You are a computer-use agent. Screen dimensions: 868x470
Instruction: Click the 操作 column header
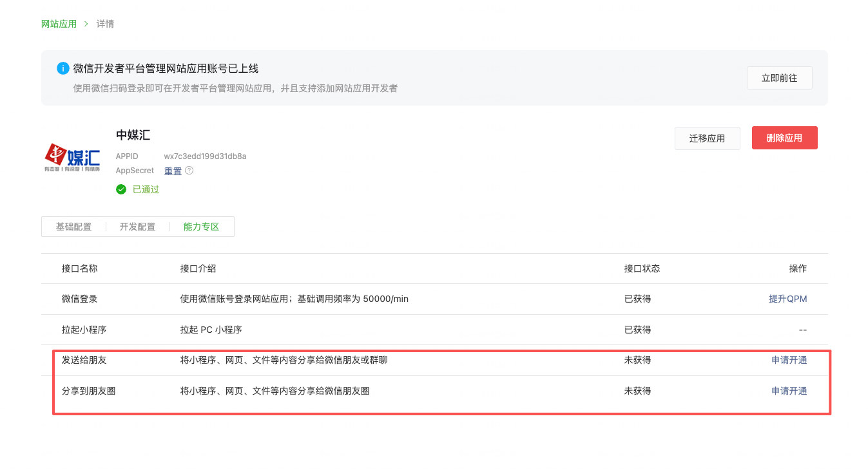click(798, 268)
